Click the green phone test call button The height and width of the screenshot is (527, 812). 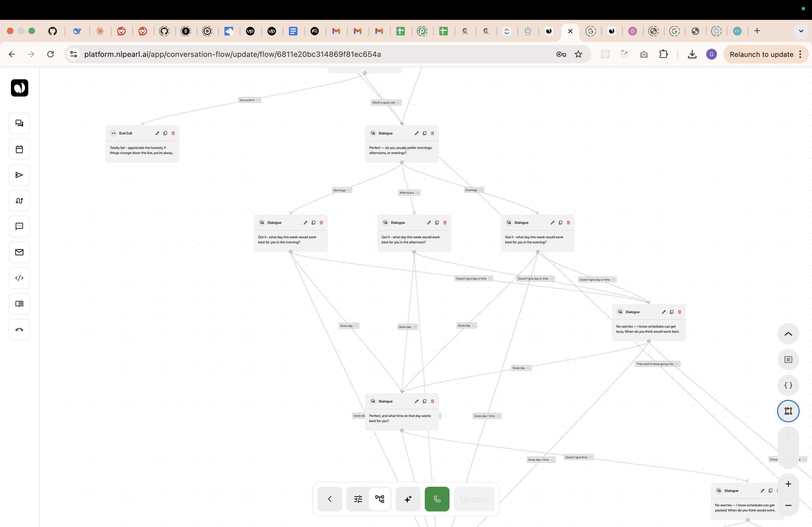tap(437, 499)
